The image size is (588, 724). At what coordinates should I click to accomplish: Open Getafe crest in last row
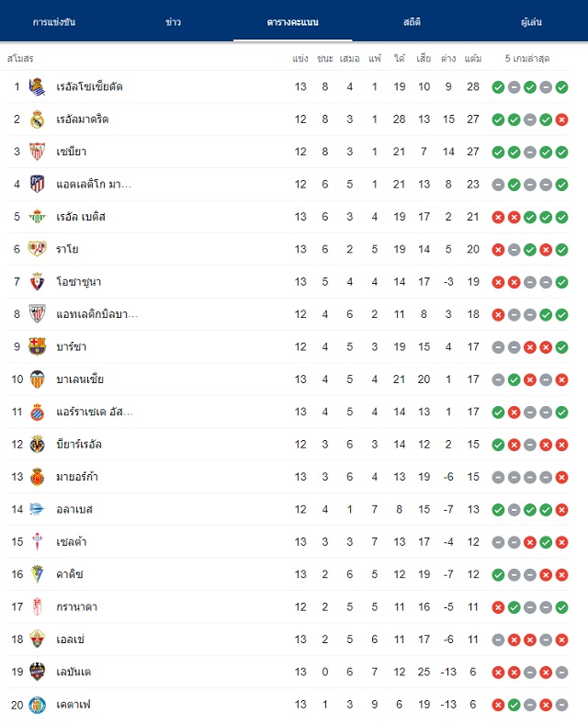coord(37,705)
